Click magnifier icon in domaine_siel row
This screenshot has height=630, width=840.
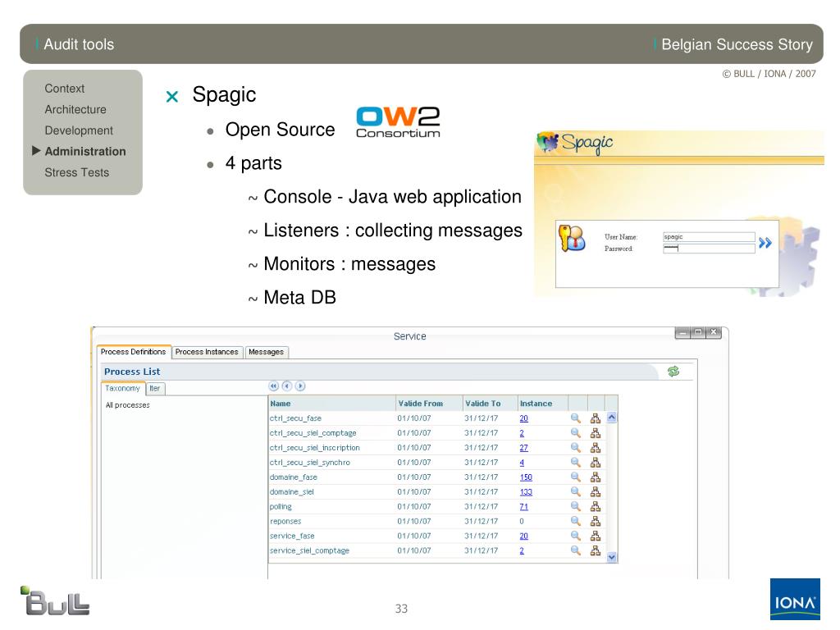pyautogui.click(x=575, y=491)
